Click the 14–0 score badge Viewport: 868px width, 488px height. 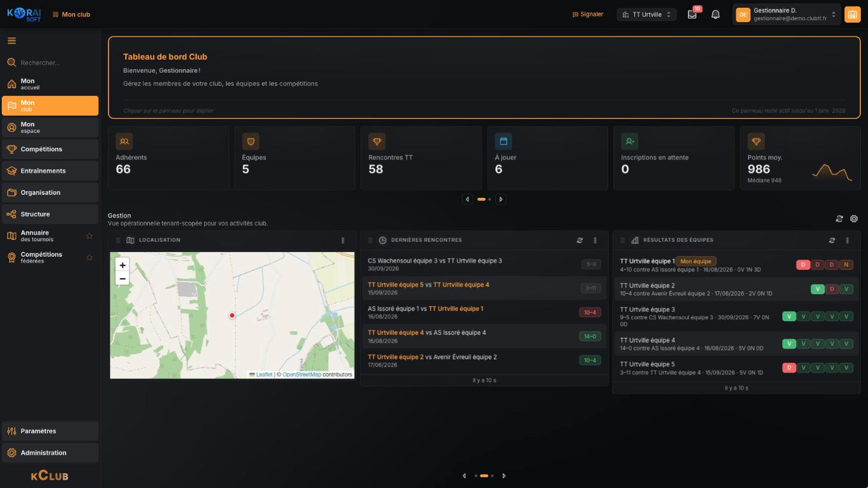[x=590, y=336]
